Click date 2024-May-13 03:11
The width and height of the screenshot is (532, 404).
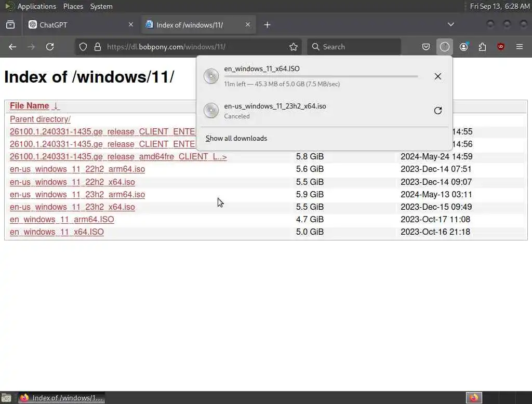point(436,194)
